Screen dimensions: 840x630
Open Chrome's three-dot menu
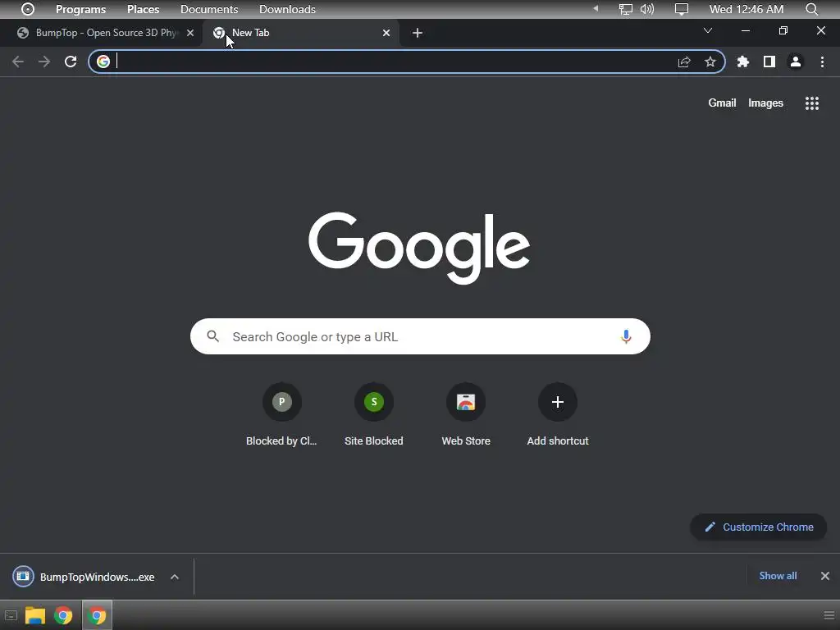(822, 62)
